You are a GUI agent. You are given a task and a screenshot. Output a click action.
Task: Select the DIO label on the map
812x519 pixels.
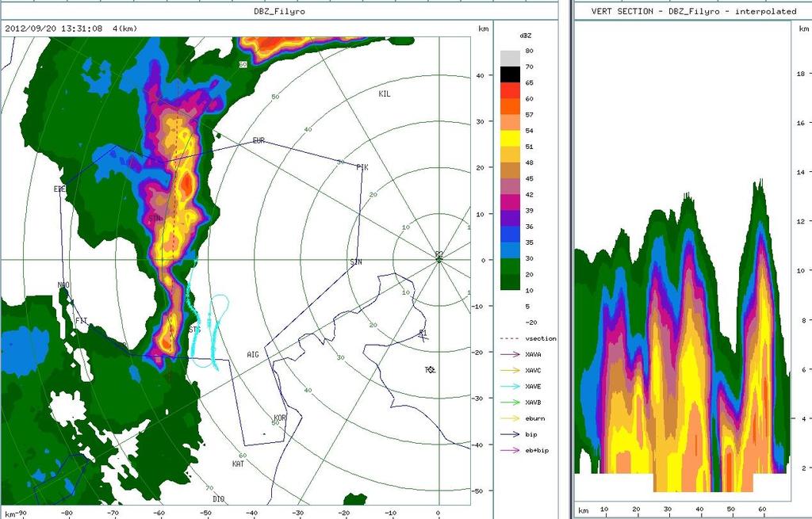coord(219,499)
